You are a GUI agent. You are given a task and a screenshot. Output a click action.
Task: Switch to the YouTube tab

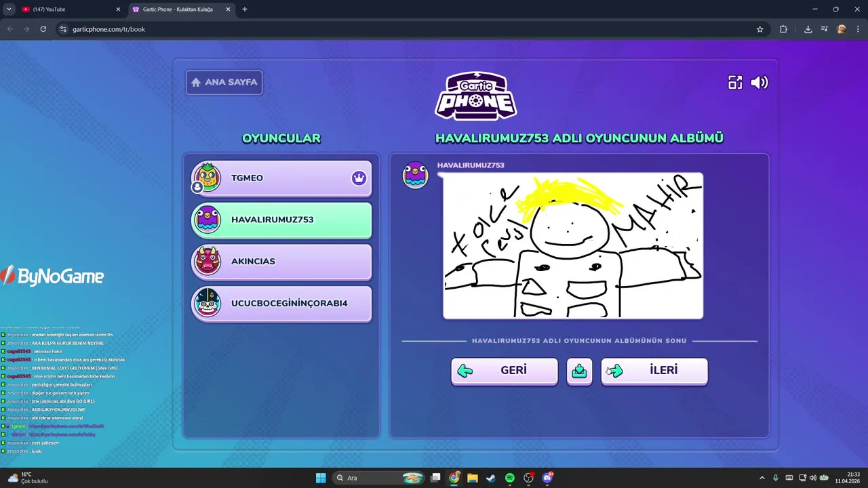pyautogui.click(x=71, y=9)
